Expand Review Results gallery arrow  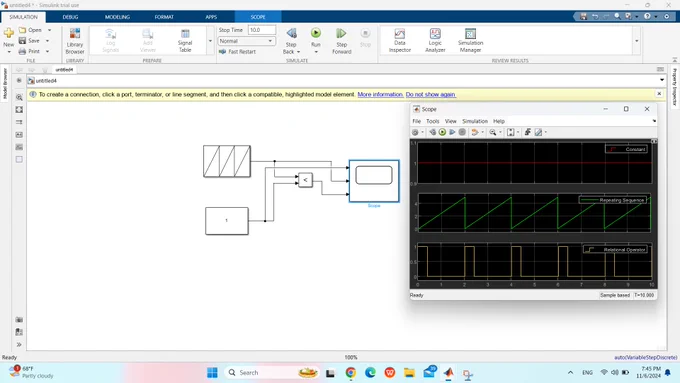637,41
